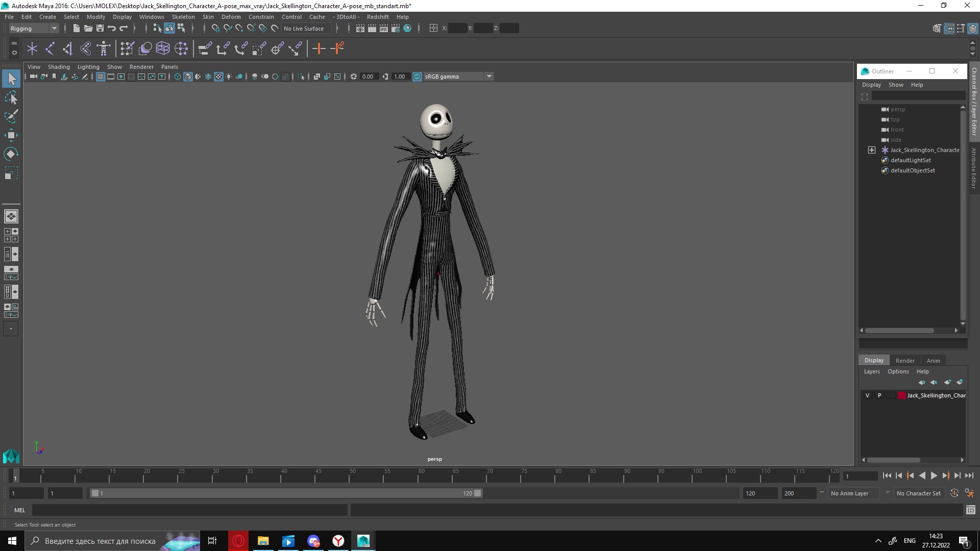The height and width of the screenshot is (551, 980).
Task: Open the Channel Box / Layer Editor side tab
Action: pyautogui.click(x=974, y=102)
